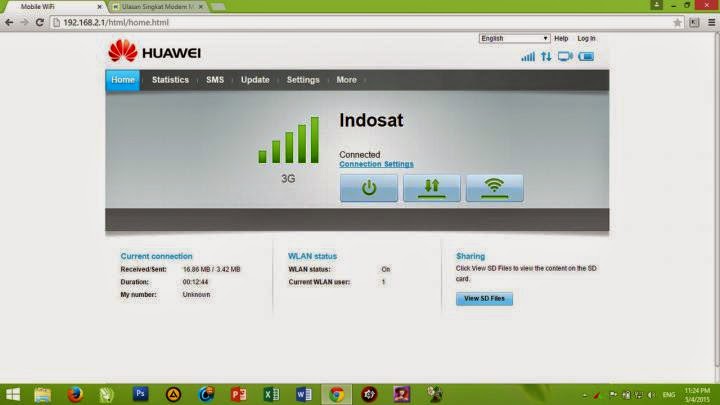Close the Mobile WiFi browser tab
Screen dimensions: 720x405
click(100, 7)
